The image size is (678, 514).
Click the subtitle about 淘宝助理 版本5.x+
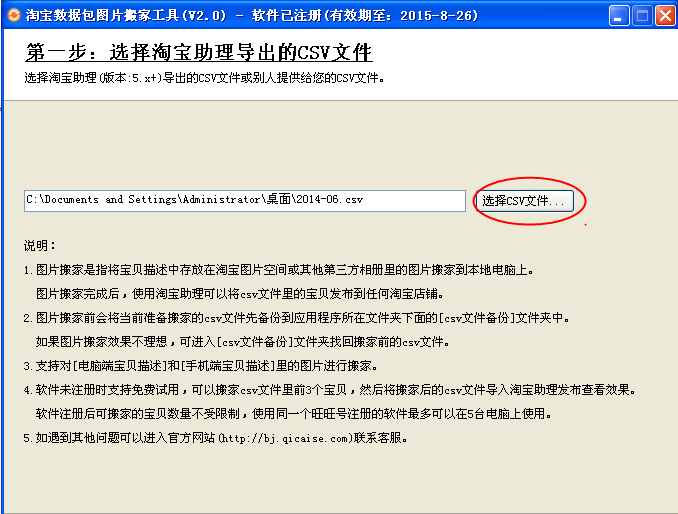click(x=204, y=78)
